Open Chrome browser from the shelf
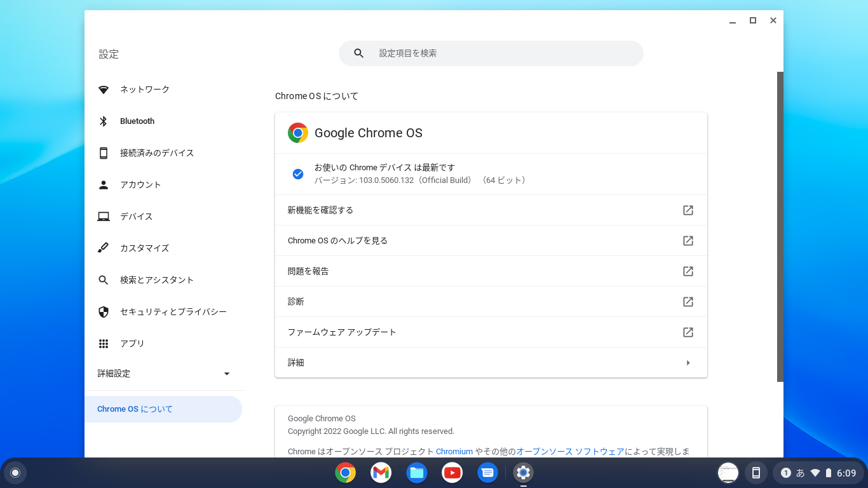This screenshot has width=868, height=488. [x=346, y=473]
